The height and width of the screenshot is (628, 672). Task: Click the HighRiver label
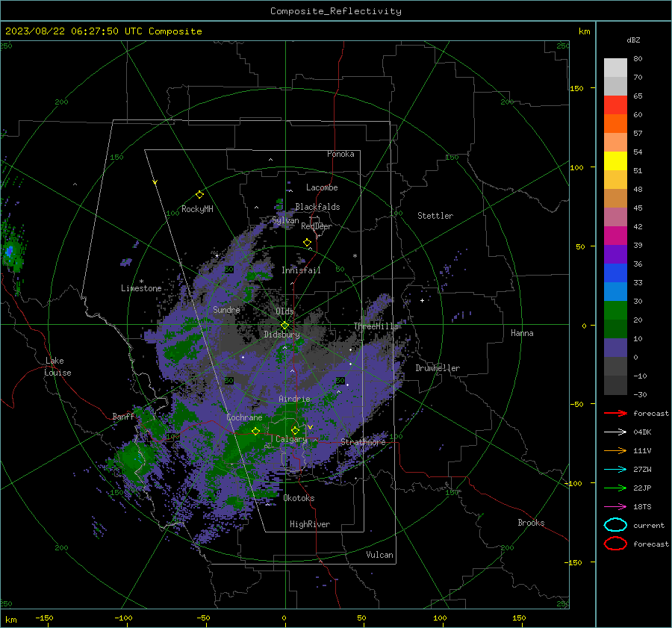[310, 524]
